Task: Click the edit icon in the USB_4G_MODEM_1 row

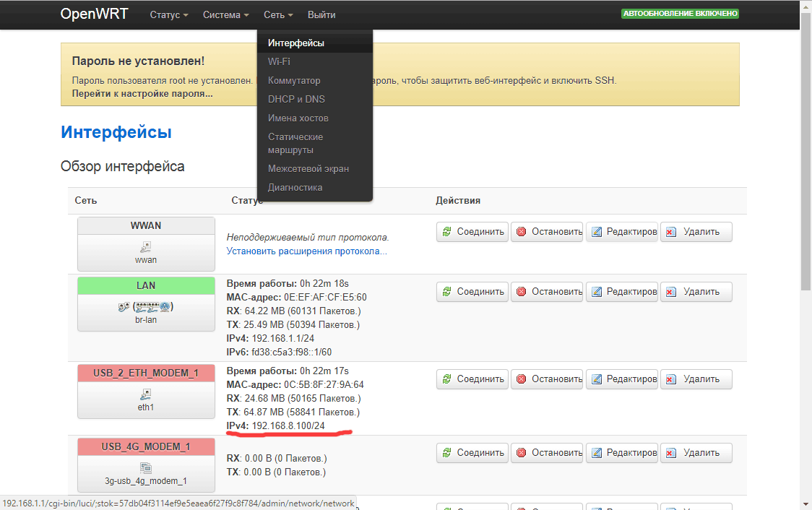Action: (597, 453)
